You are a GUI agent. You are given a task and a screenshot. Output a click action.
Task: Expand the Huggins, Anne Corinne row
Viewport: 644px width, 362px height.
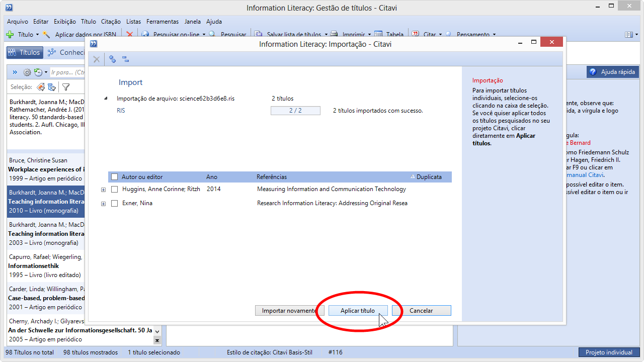click(x=103, y=190)
